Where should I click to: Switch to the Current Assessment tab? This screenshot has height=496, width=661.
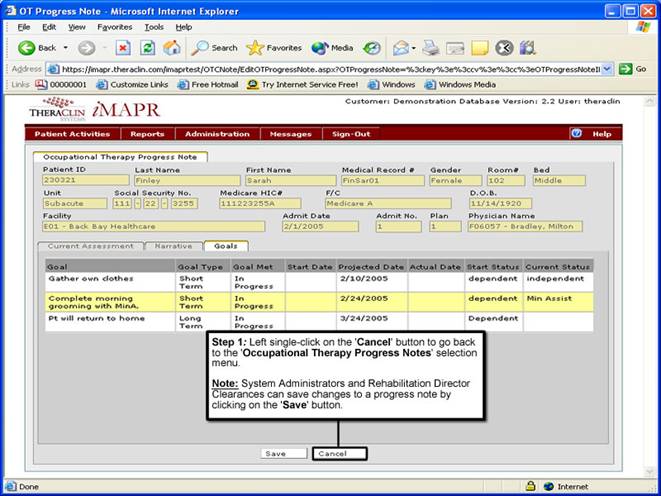tap(91, 246)
